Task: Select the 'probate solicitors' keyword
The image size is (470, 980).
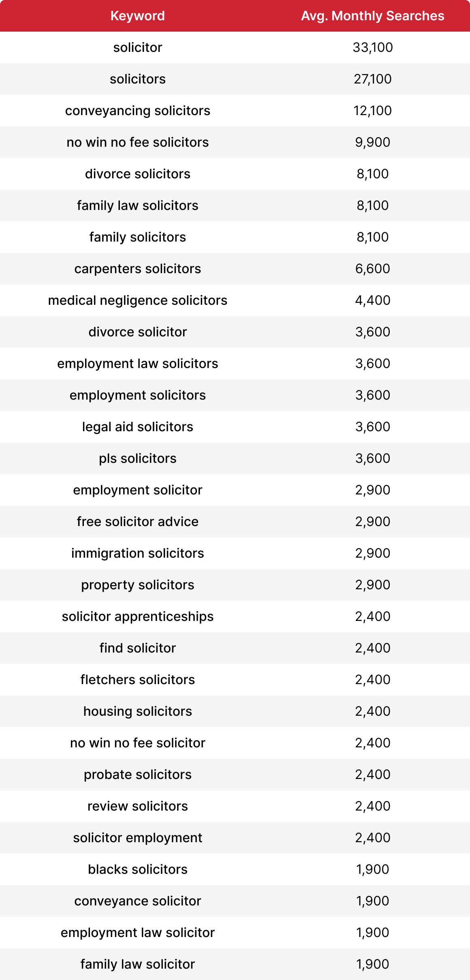Action: [x=138, y=775]
